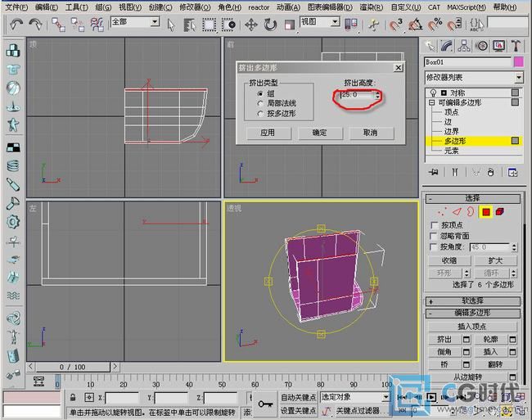The image size is (532, 420).
Task: Select Vertex sub-object selection icon
Action: (442, 212)
